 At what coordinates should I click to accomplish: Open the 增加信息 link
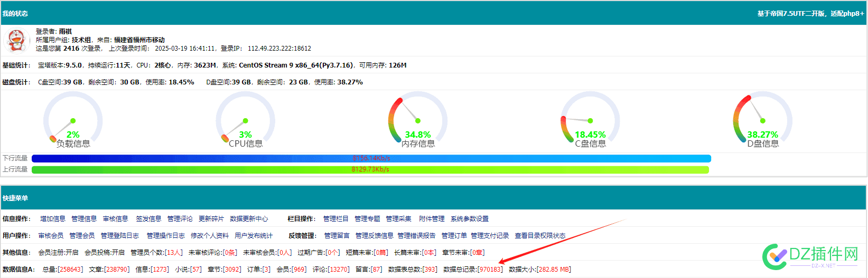(x=53, y=219)
